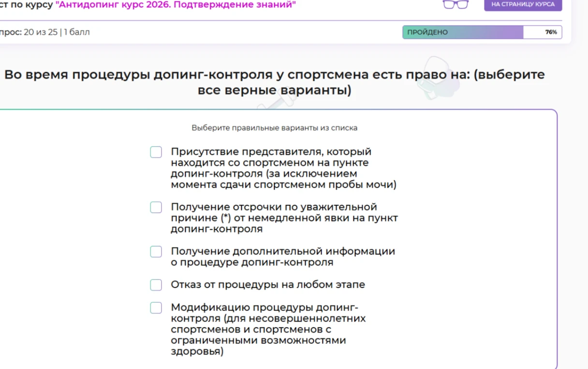
Task: Click answer text 'Модификацию процедуры допинг-контроля'
Action: coord(268,330)
